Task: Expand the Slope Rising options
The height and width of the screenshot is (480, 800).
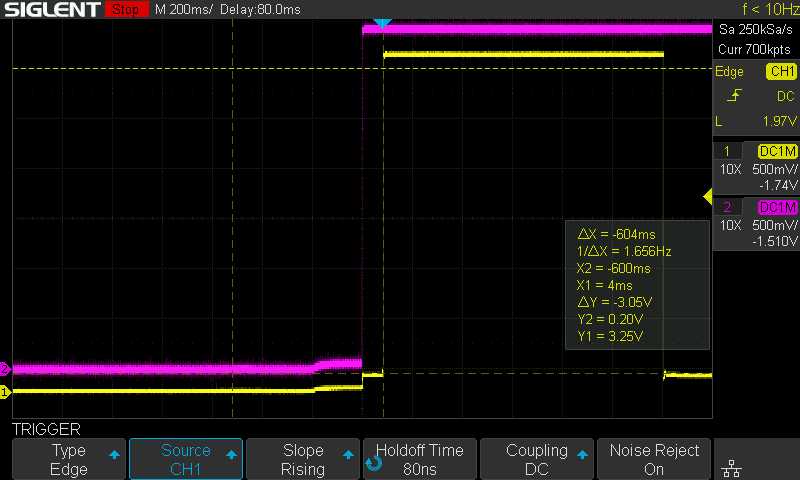Action: 303,460
